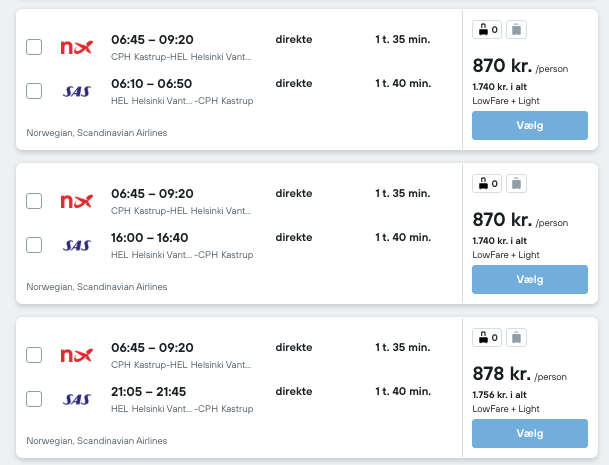This screenshot has height=465, width=609.
Task: Choose the first 870 kr. offer with Vælg
Action: point(530,125)
